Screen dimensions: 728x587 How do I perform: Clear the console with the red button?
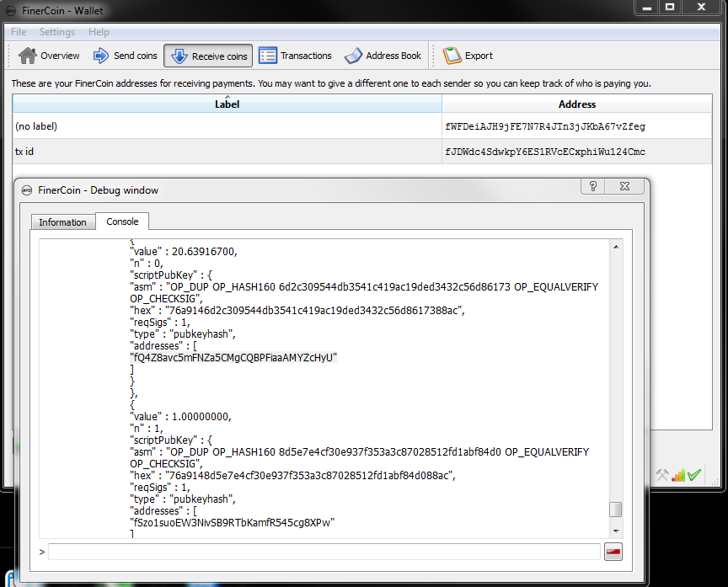coord(613,552)
